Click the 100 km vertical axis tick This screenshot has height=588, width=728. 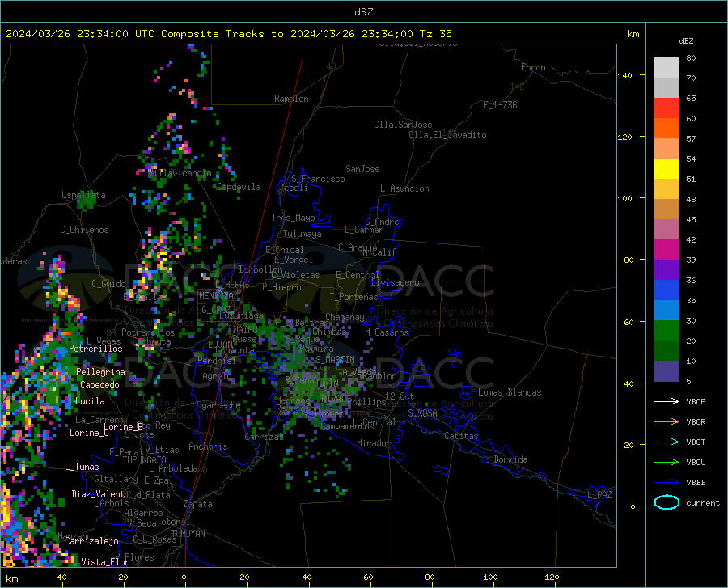coord(624,199)
